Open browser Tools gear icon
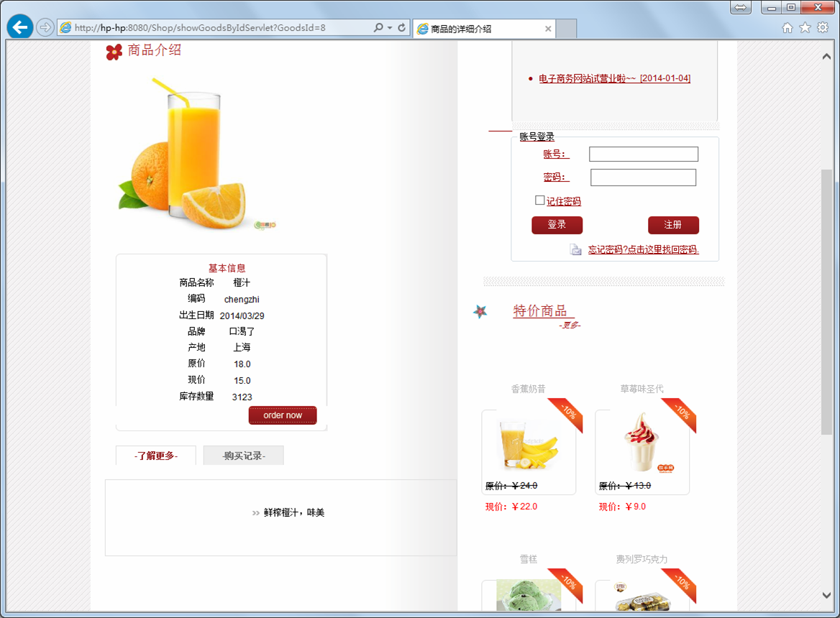The image size is (840, 618). click(x=823, y=28)
